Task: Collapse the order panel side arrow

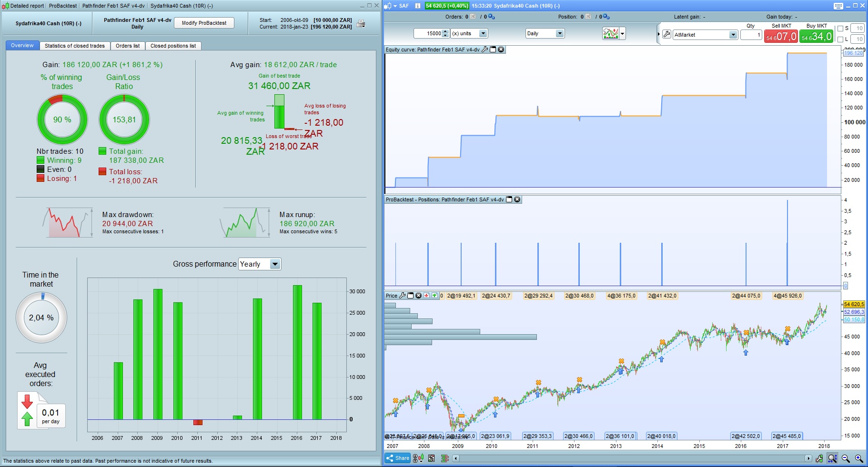Action: 658,34
